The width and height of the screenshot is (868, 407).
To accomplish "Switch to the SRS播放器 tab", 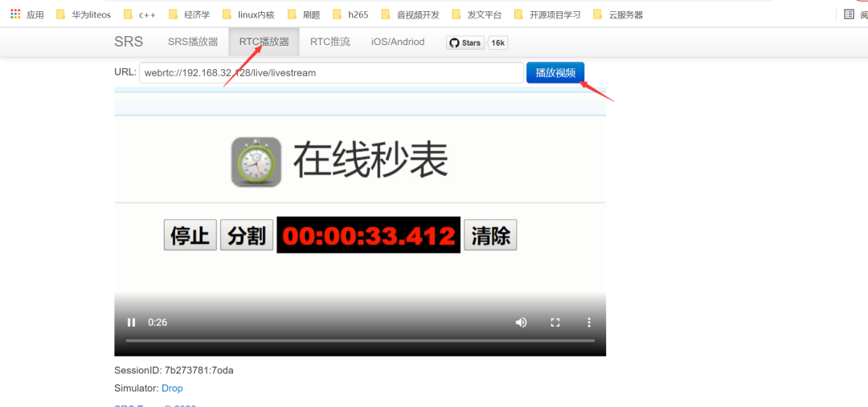I will (x=193, y=42).
